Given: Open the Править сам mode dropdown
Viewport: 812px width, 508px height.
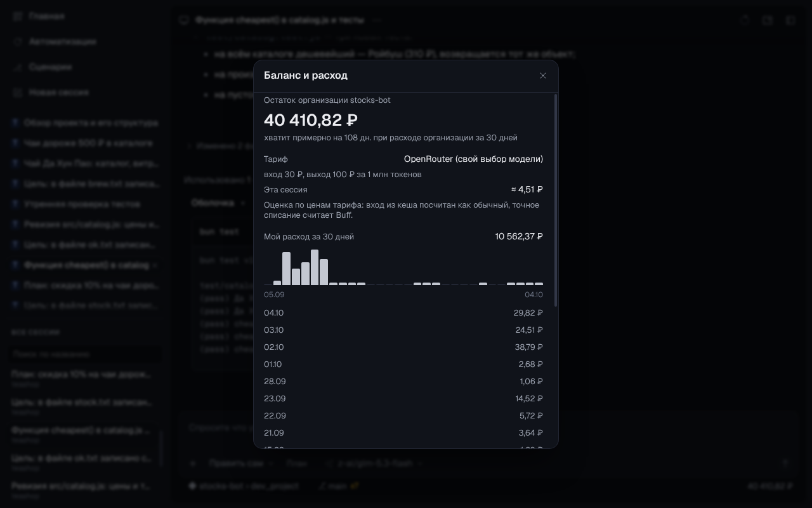Looking at the screenshot, I should [x=241, y=463].
